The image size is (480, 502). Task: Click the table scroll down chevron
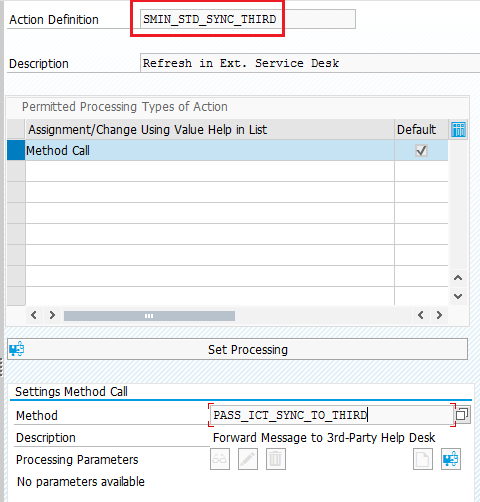[458, 296]
